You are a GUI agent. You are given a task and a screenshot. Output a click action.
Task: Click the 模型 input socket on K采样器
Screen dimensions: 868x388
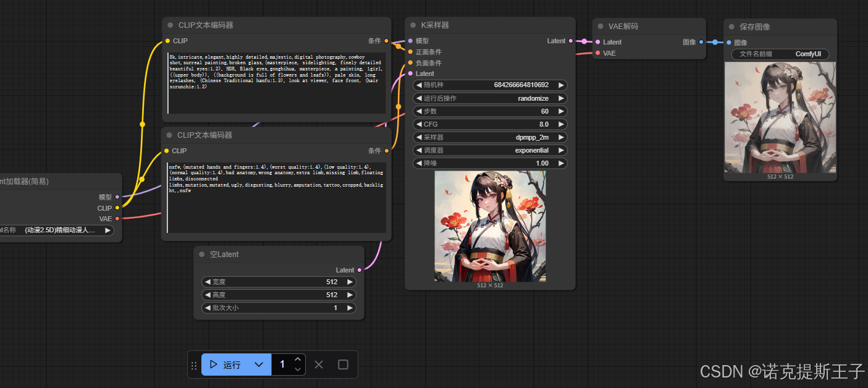[410, 41]
